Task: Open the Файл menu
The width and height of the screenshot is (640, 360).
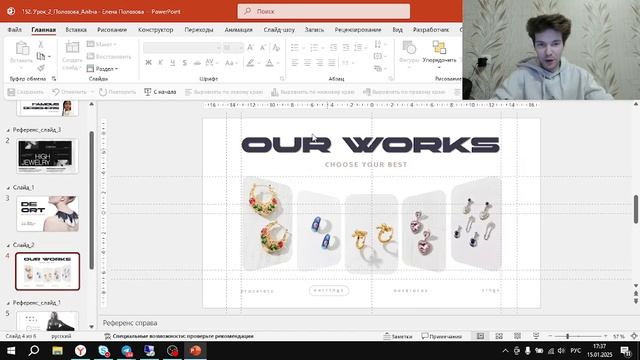Action: tap(14, 30)
